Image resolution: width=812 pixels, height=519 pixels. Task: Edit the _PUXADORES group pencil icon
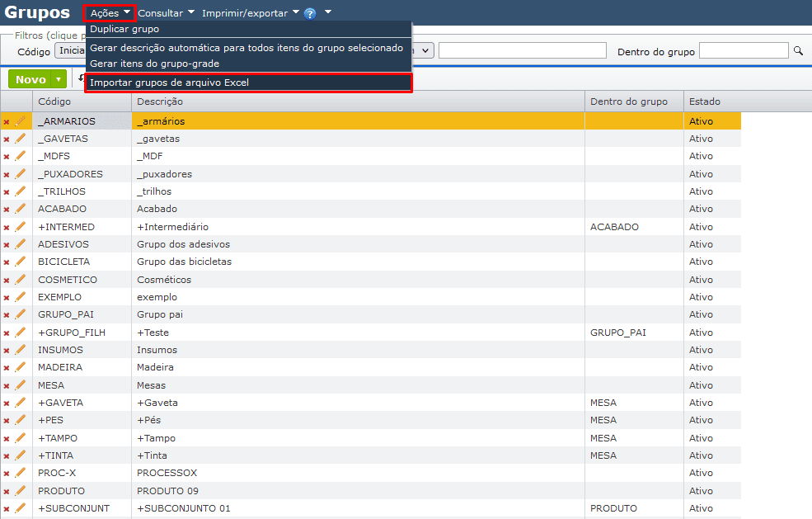coord(20,174)
